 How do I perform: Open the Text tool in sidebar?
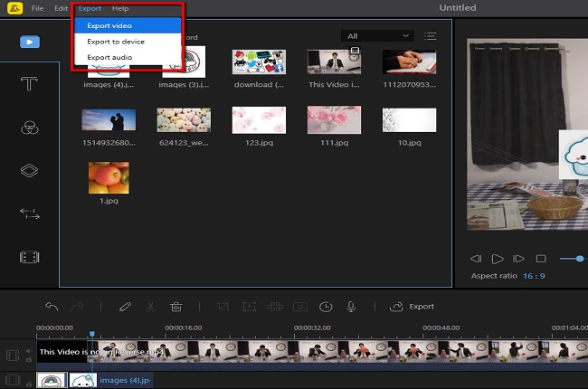click(29, 83)
